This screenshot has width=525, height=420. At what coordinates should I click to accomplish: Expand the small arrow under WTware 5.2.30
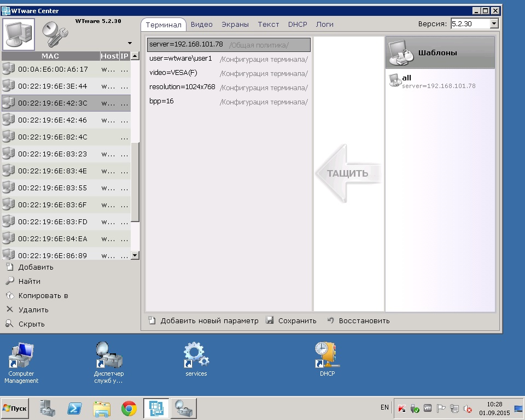[130, 43]
